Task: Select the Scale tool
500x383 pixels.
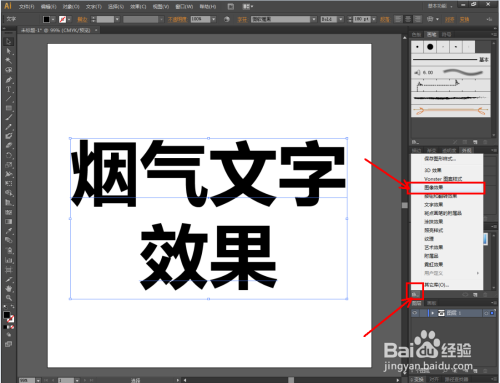Action: [9, 165]
